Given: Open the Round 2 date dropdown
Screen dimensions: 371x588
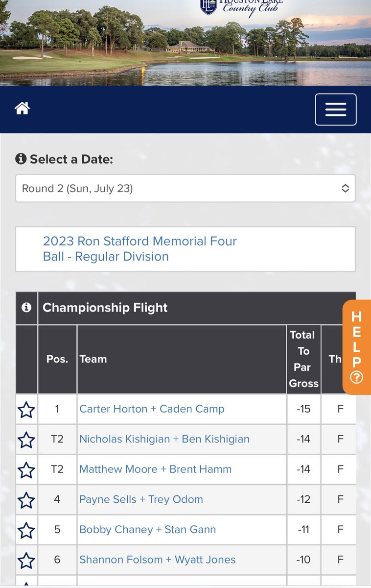Looking at the screenshot, I should coord(185,188).
